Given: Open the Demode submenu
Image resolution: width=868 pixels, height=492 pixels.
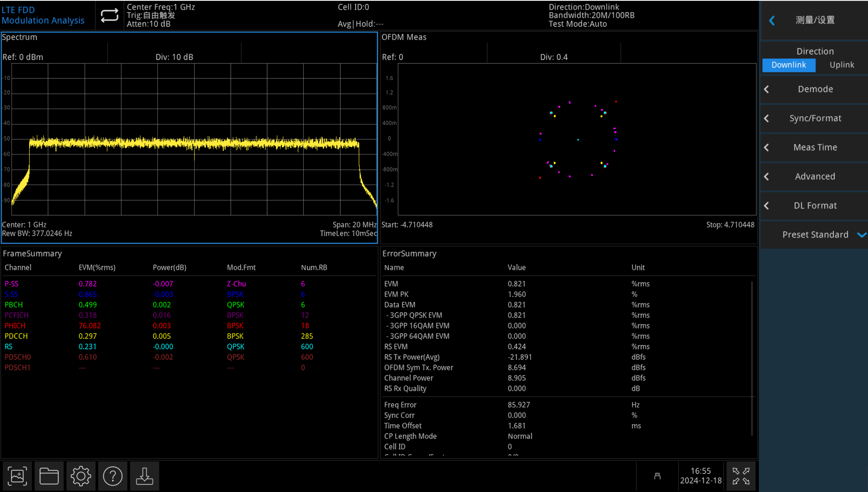Looking at the screenshot, I should click(814, 89).
